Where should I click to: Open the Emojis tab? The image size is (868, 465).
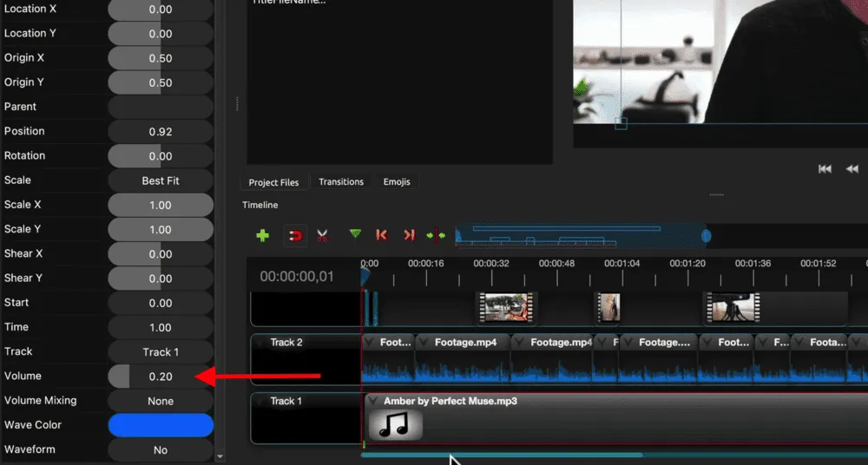point(397,182)
